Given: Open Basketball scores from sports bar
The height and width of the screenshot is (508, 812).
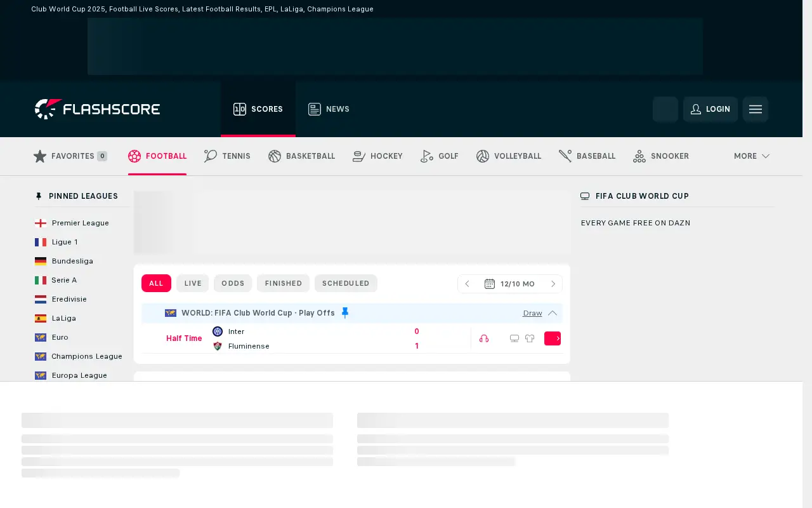Looking at the screenshot, I should click(301, 156).
